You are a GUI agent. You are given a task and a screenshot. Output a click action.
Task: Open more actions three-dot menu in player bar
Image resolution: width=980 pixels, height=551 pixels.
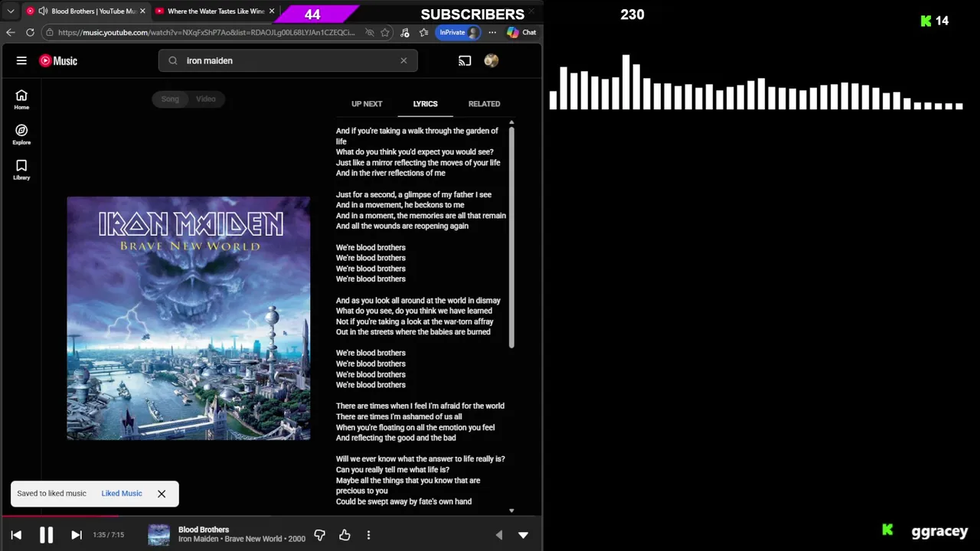tap(368, 535)
